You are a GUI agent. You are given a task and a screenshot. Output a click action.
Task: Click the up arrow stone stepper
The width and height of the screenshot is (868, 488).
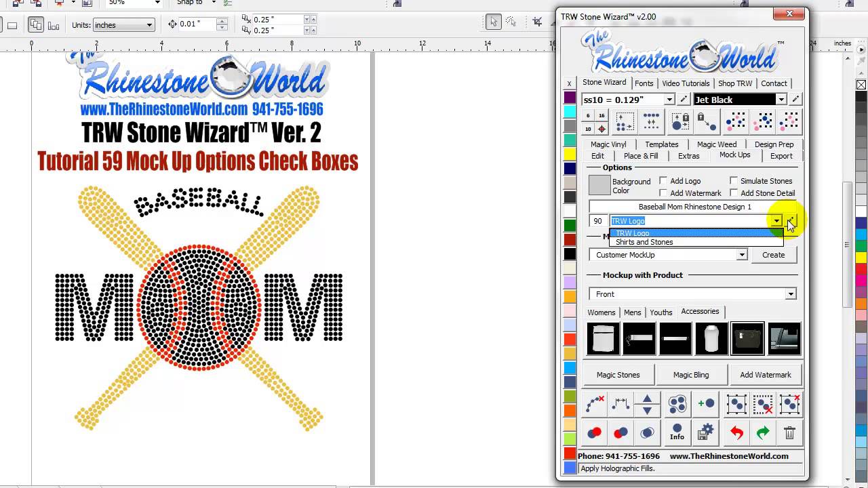pyautogui.click(x=647, y=399)
